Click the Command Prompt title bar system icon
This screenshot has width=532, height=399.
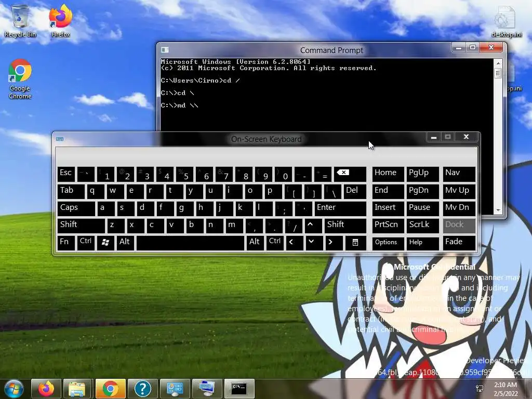click(x=165, y=50)
